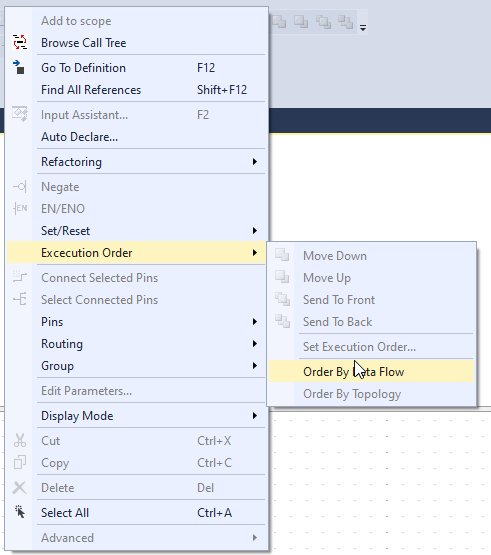The height and width of the screenshot is (555, 491).
Task: Click the Move Up icon in submenu
Action: point(282,277)
